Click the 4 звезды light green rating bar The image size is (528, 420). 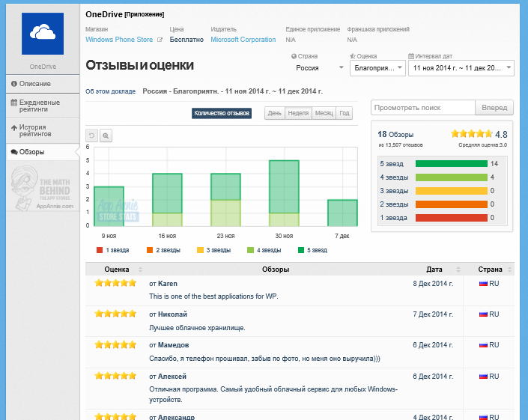pos(451,177)
